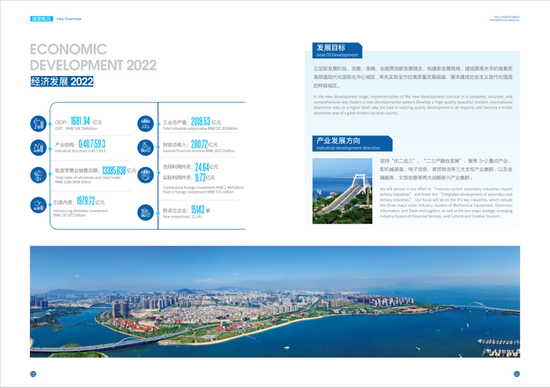Image resolution: width=550 pixels, height=388 pixels.
Task: Click the blue tag next to Huli Overview
Action: click(x=41, y=19)
